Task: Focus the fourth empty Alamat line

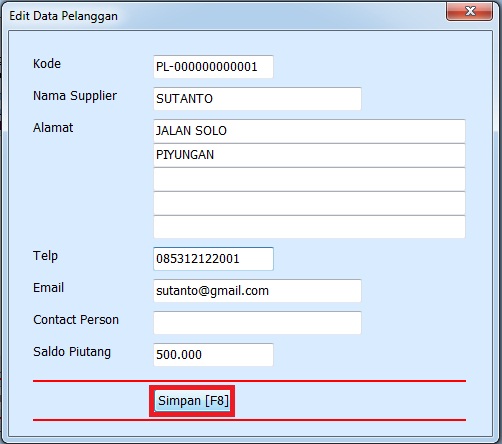Action: pos(309,203)
